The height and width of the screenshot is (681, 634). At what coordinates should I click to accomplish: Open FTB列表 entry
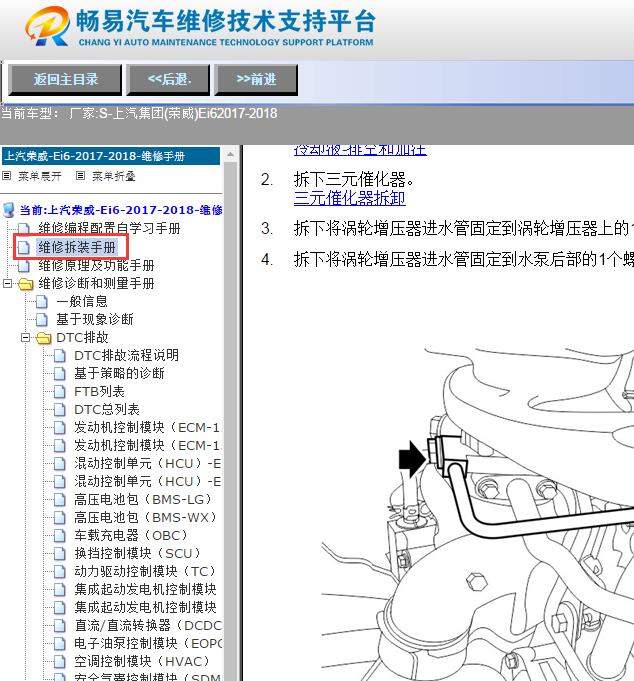[x=99, y=391]
